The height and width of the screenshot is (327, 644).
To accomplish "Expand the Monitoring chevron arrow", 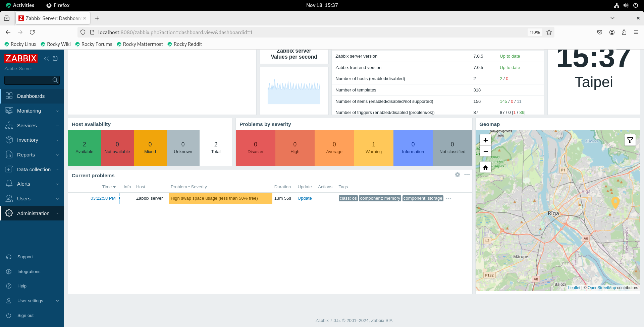I will (57, 111).
